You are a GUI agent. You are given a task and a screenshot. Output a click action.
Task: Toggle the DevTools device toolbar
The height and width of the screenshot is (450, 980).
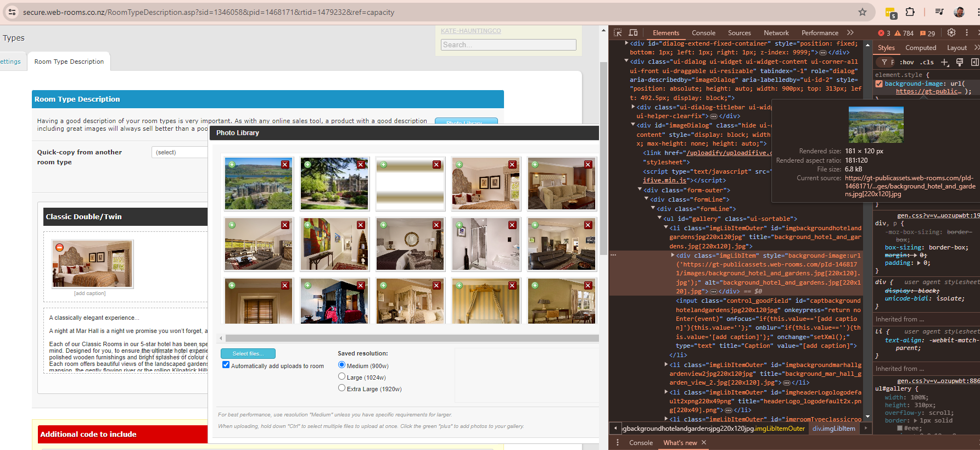(633, 33)
